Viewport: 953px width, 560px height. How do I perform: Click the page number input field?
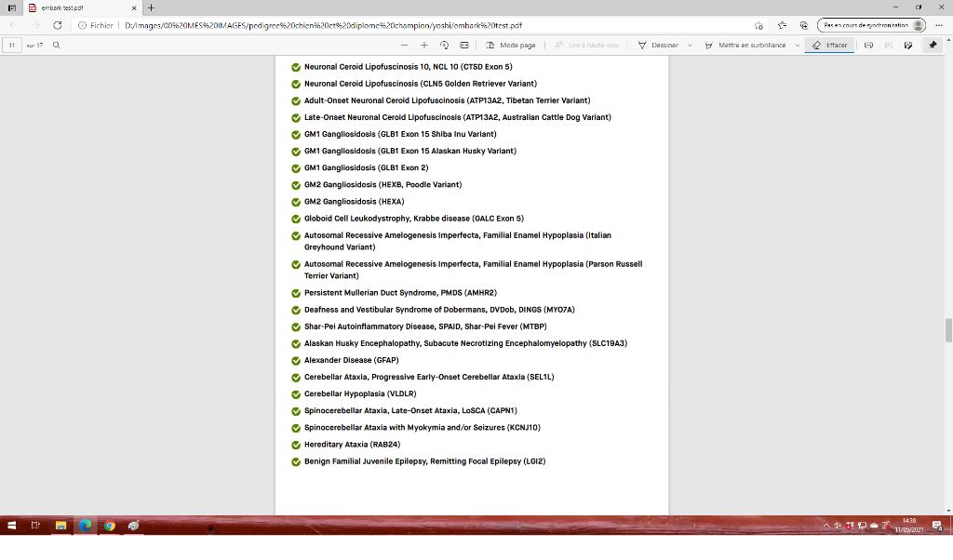(x=13, y=45)
